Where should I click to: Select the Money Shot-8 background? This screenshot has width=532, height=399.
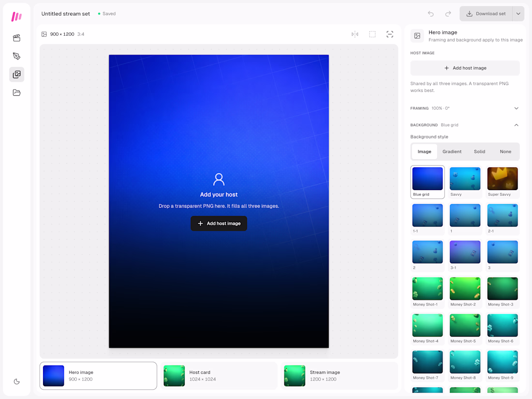(x=465, y=366)
